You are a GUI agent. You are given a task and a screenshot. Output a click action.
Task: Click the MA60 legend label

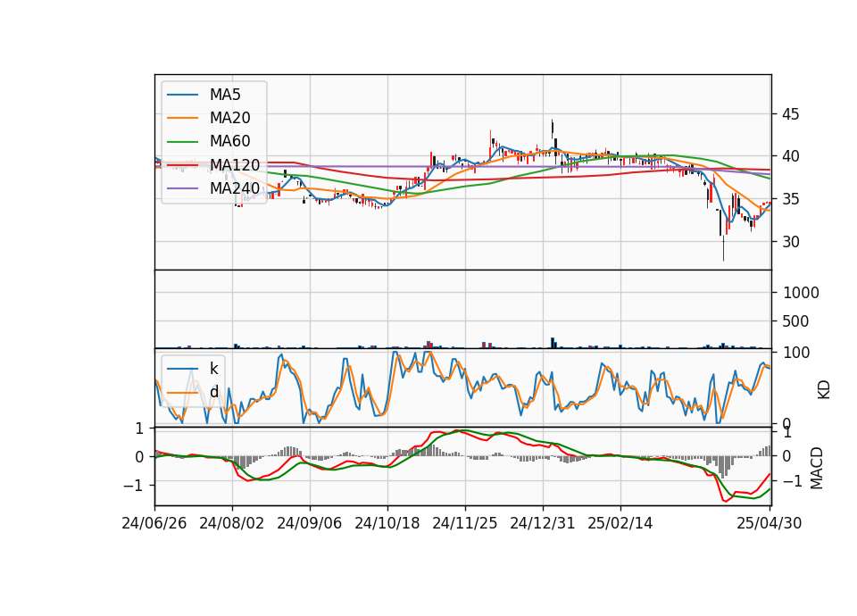coord(229,141)
